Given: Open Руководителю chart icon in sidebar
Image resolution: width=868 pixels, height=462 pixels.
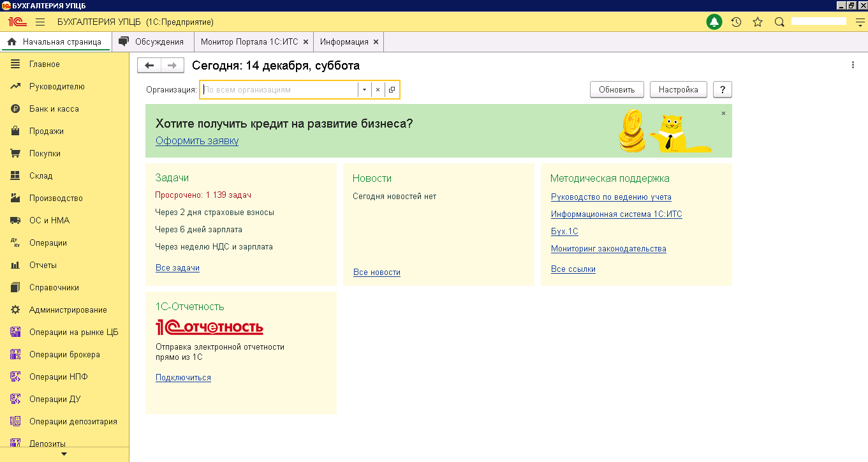Looking at the screenshot, I should [15, 86].
